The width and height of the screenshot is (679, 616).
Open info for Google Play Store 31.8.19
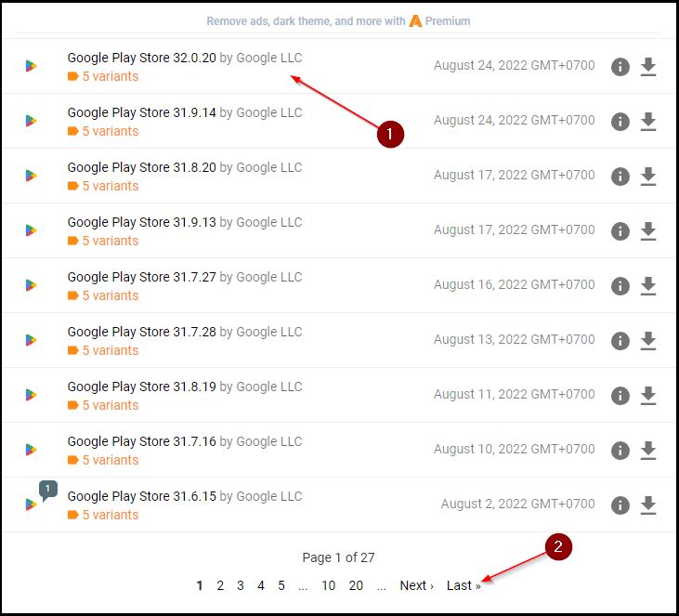620,396
